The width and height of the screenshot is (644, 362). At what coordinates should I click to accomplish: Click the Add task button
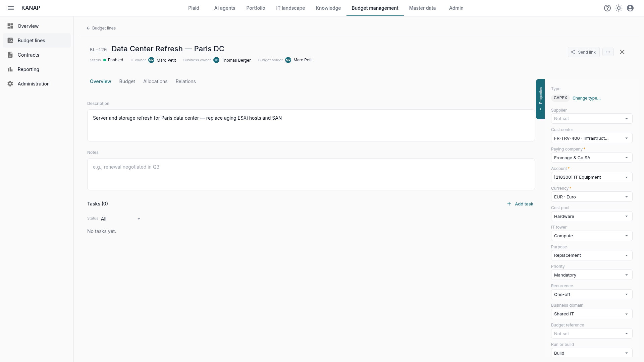[x=520, y=204]
